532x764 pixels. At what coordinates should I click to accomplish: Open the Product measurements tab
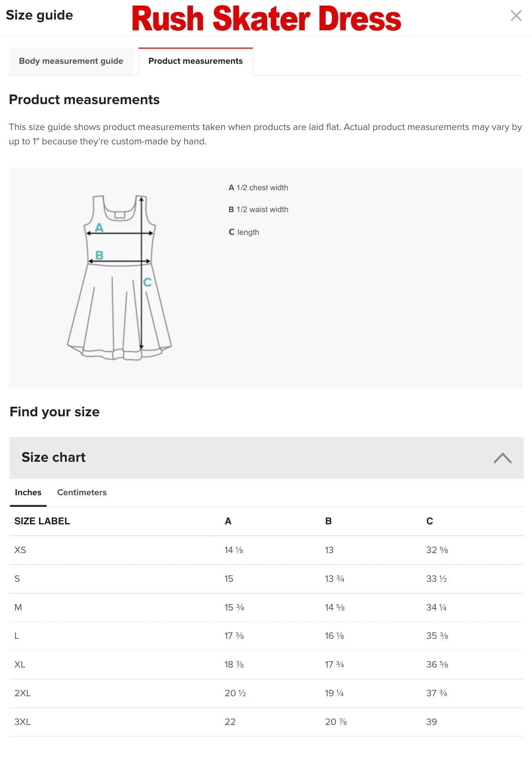pyautogui.click(x=195, y=61)
